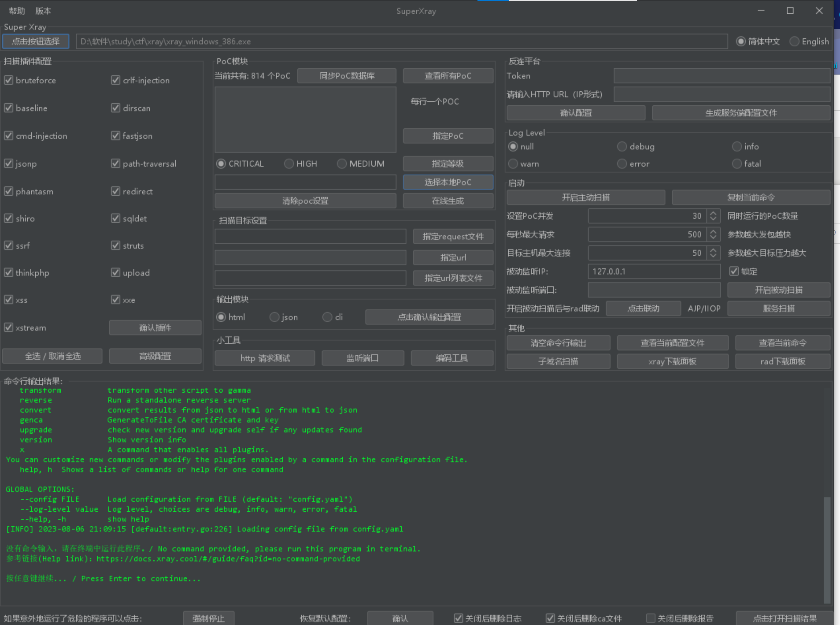Viewport: 840px width, 625px height.
Task: Click 全选 / 取消全选 button
Action: [x=52, y=356]
